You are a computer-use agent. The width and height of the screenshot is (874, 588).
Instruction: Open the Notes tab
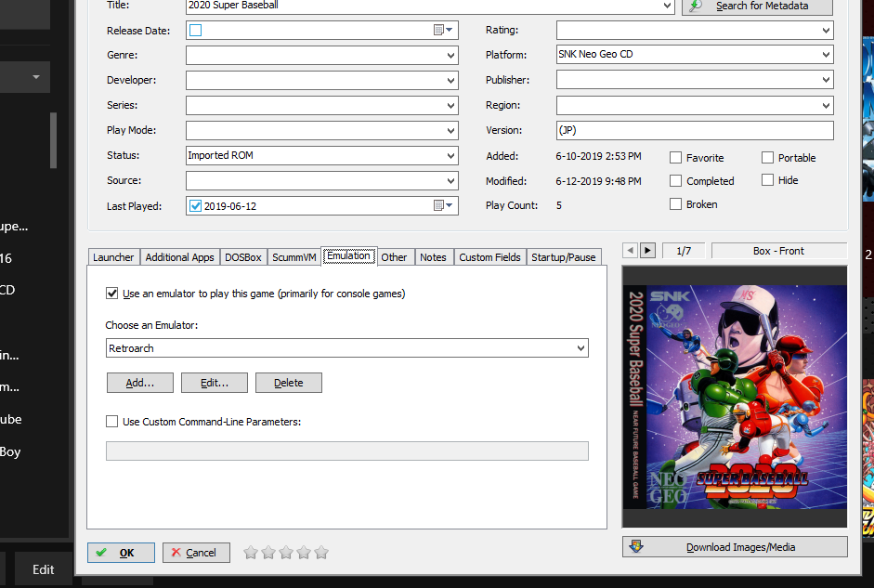(433, 257)
